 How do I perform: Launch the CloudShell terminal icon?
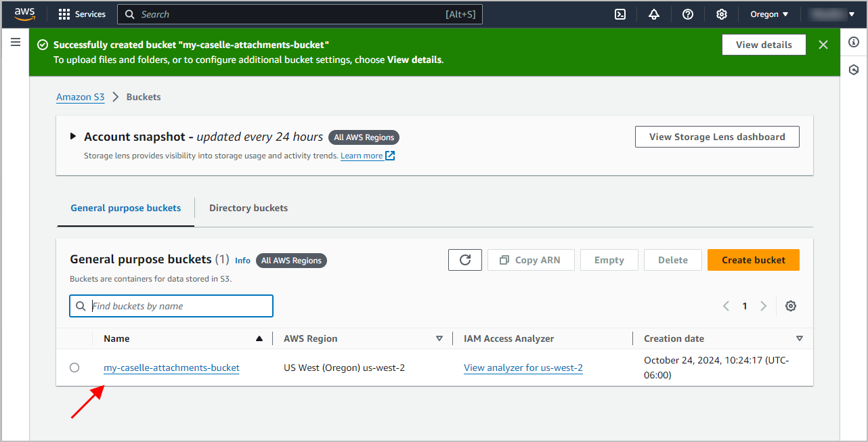[620, 14]
